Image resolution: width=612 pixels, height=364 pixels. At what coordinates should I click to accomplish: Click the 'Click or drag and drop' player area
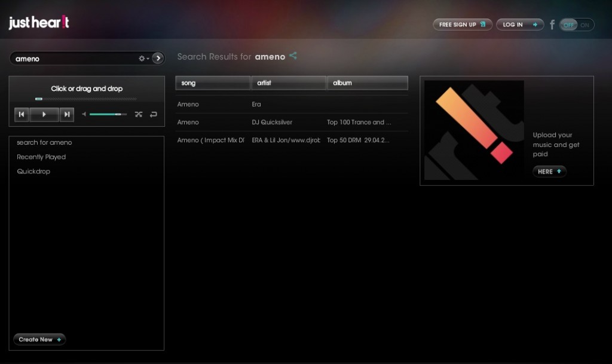[x=87, y=88]
